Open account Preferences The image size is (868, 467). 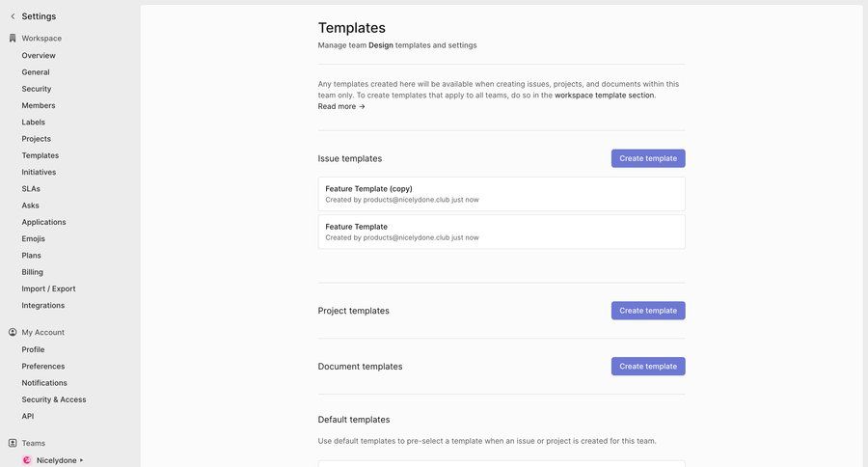(43, 366)
